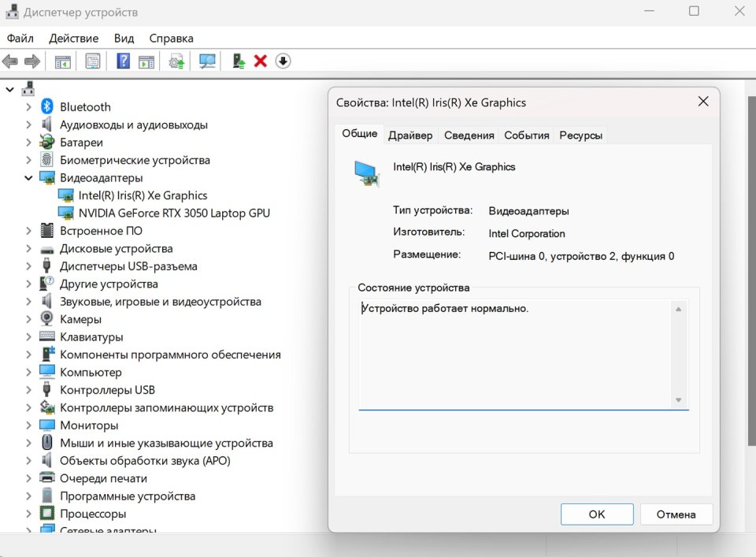Open the Сведения tab
This screenshot has width=756, height=557.
(469, 135)
